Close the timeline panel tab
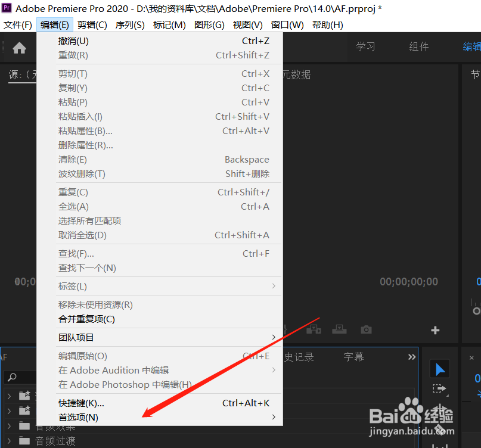Viewport: 481px width, 448px height. click(x=471, y=357)
